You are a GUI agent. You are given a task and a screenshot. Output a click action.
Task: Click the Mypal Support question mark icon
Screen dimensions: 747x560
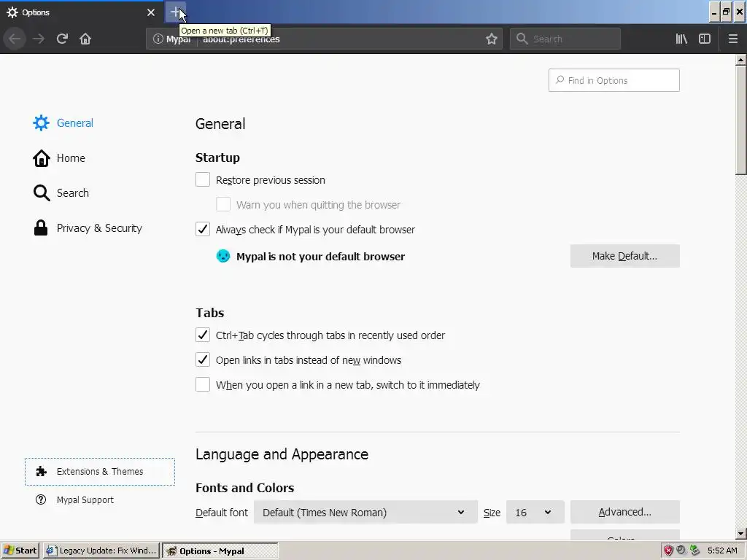41,499
